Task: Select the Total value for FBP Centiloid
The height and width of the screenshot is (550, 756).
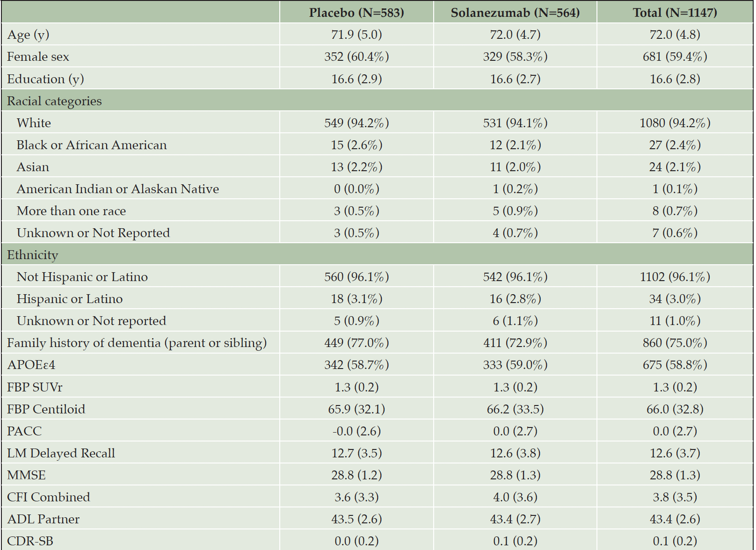Action: tap(675, 409)
